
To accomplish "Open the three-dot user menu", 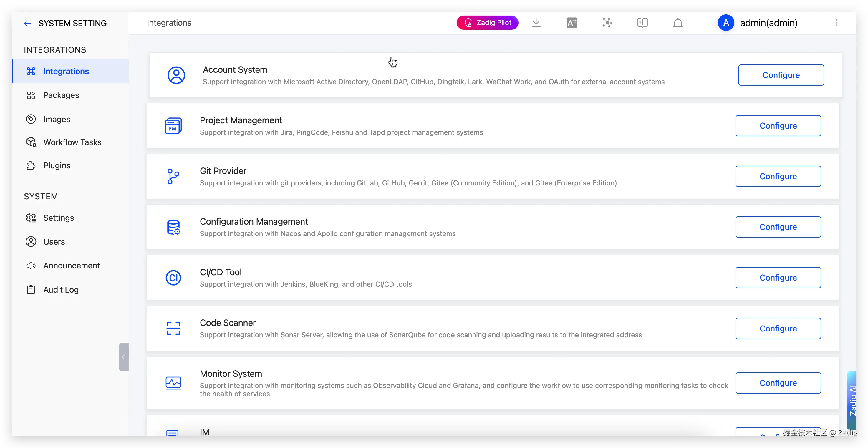I will [x=836, y=23].
